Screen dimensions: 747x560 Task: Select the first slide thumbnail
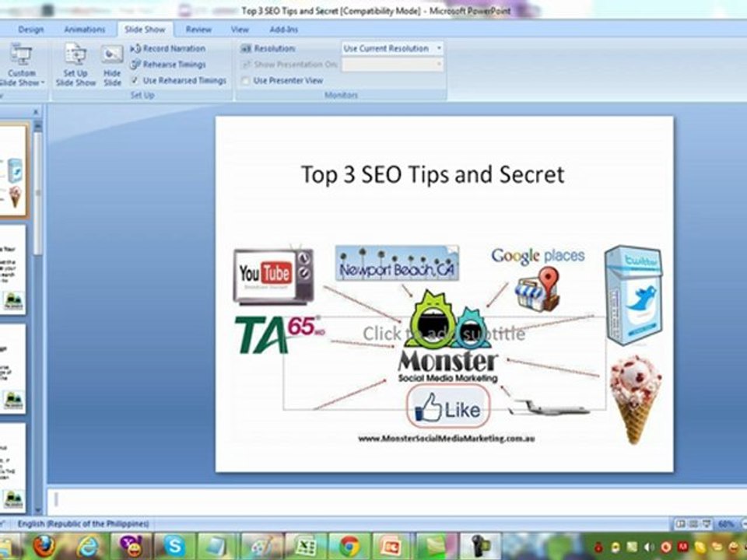13,170
